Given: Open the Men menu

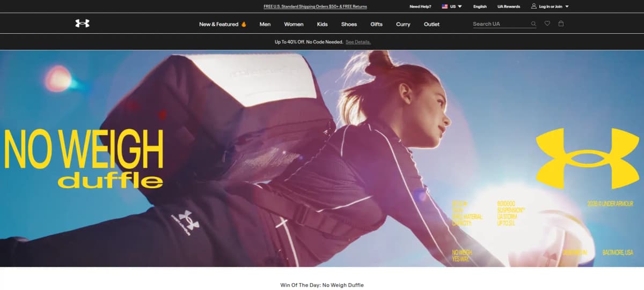Looking at the screenshot, I should tap(265, 24).
